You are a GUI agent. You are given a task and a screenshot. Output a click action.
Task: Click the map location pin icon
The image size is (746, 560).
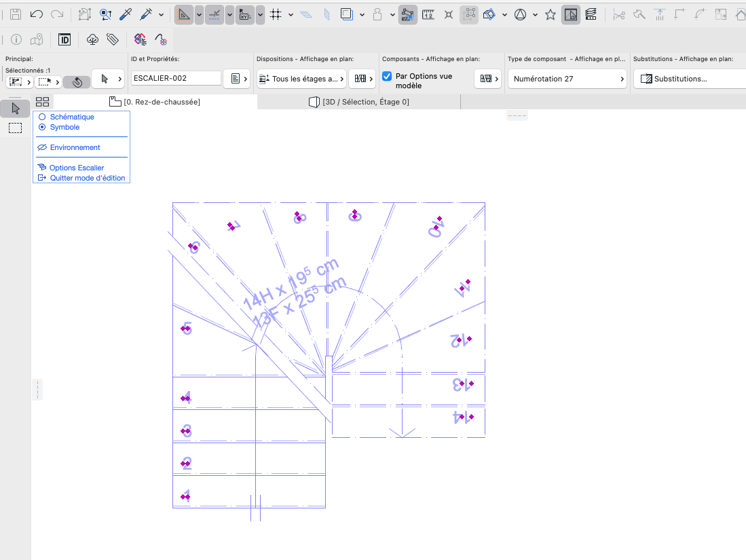tap(37, 39)
